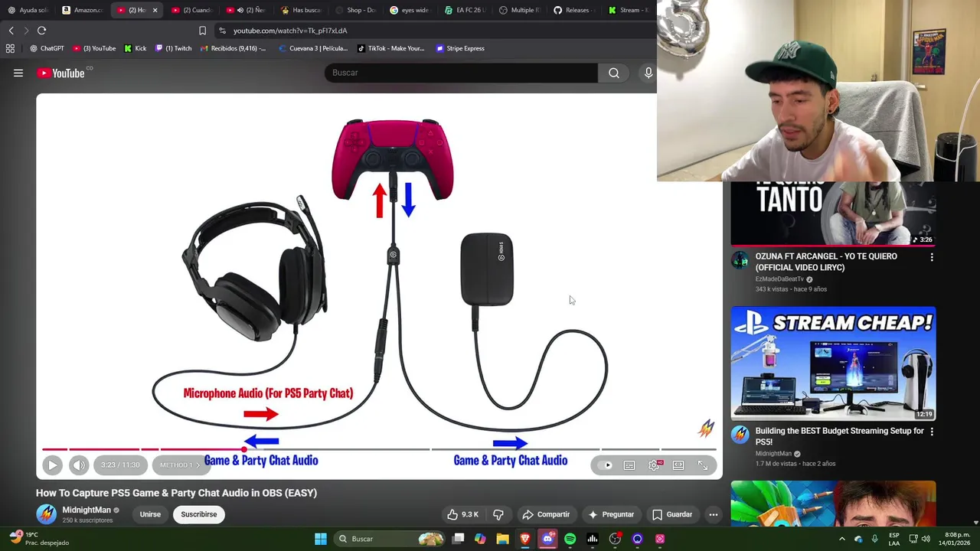Open the STREAM CHEAP video thumbnail
Screen dimensions: 980x551
point(833,364)
